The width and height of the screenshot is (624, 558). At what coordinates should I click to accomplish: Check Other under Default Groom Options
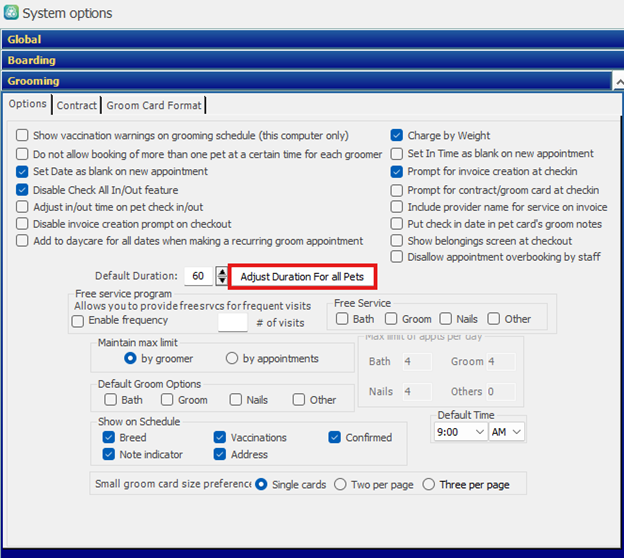[x=299, y=400]
